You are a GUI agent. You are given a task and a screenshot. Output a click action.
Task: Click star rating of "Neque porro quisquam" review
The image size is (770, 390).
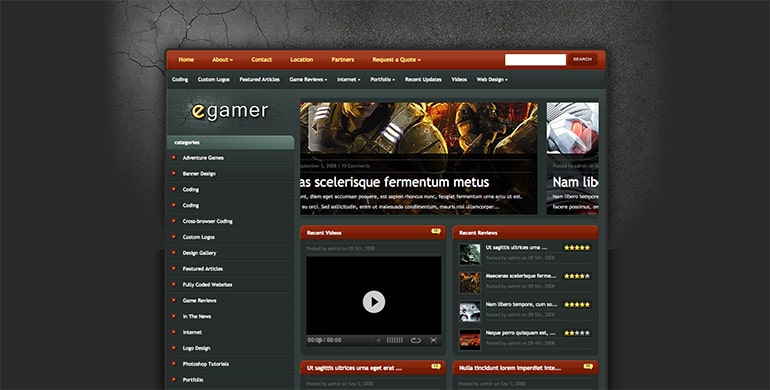click(577, 333)
